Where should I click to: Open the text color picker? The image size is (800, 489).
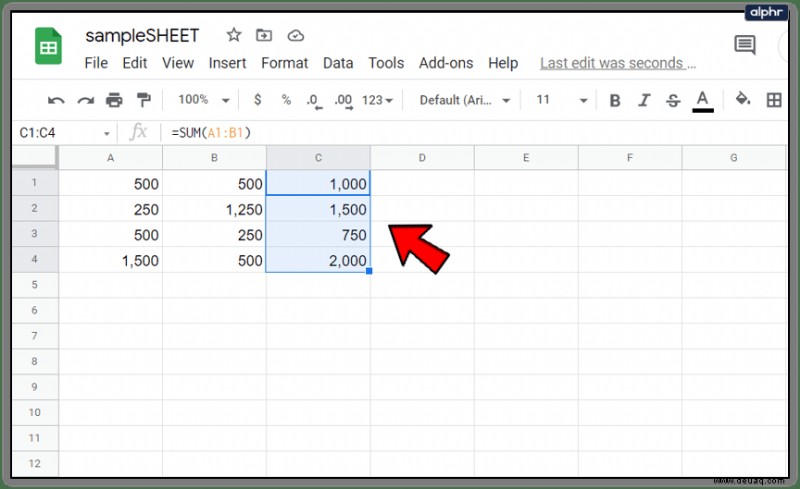(x=703, y=101)
